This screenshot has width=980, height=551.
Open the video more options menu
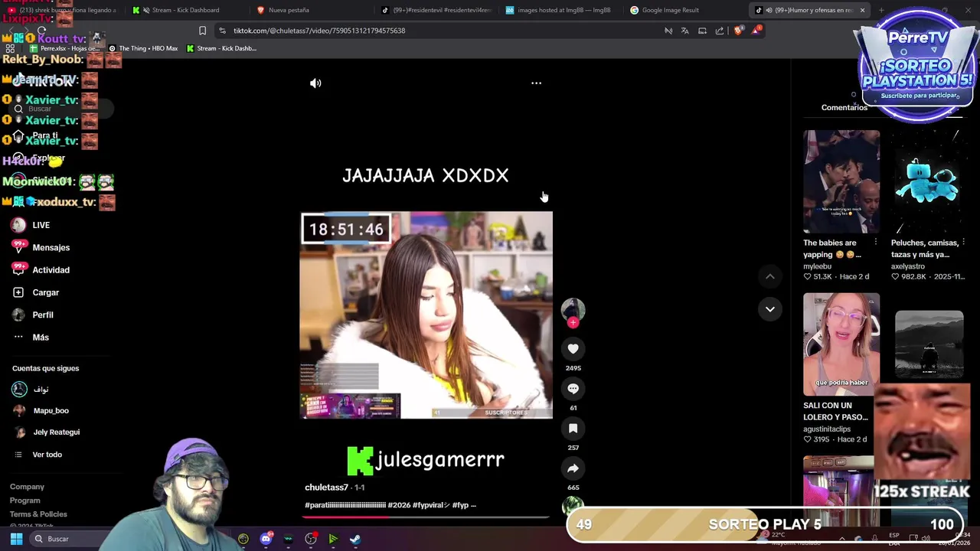pyautogui.click(x=536, y=83)
